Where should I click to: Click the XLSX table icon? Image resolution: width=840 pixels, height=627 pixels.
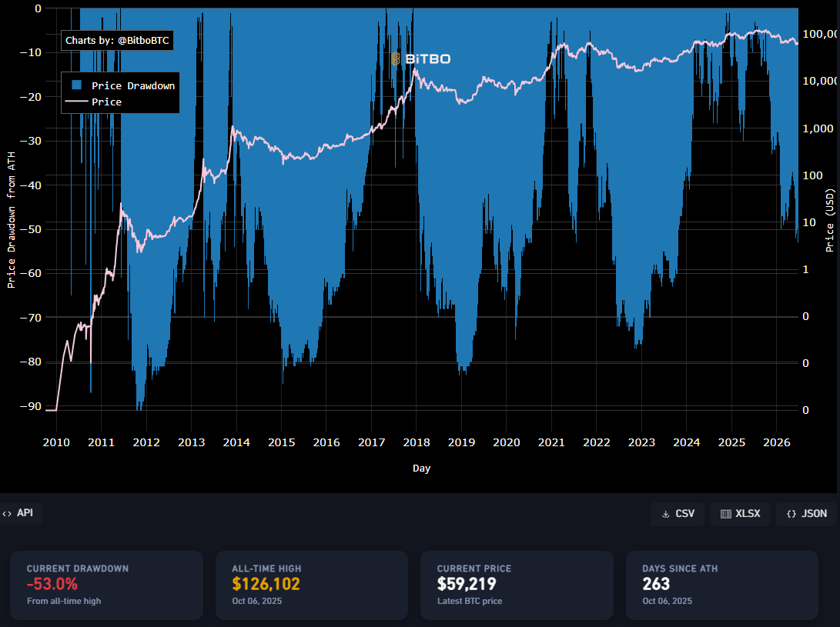(726, 514)
